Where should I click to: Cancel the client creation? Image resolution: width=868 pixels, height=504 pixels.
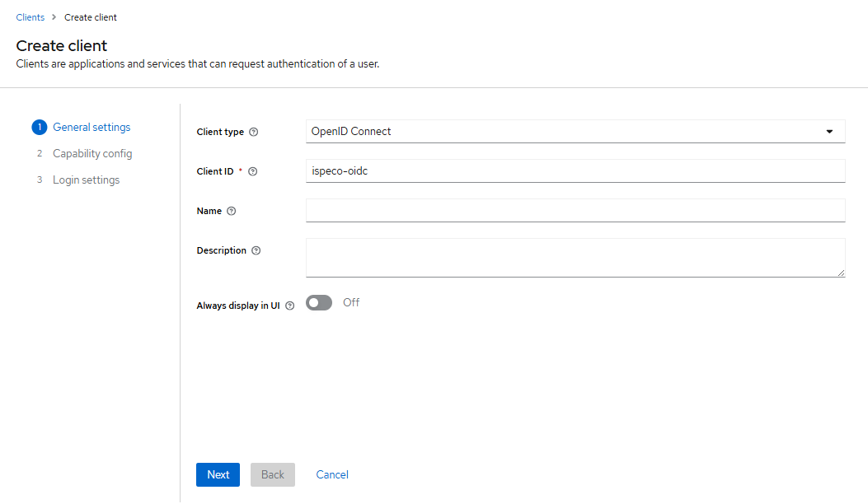tap(331, 474)
